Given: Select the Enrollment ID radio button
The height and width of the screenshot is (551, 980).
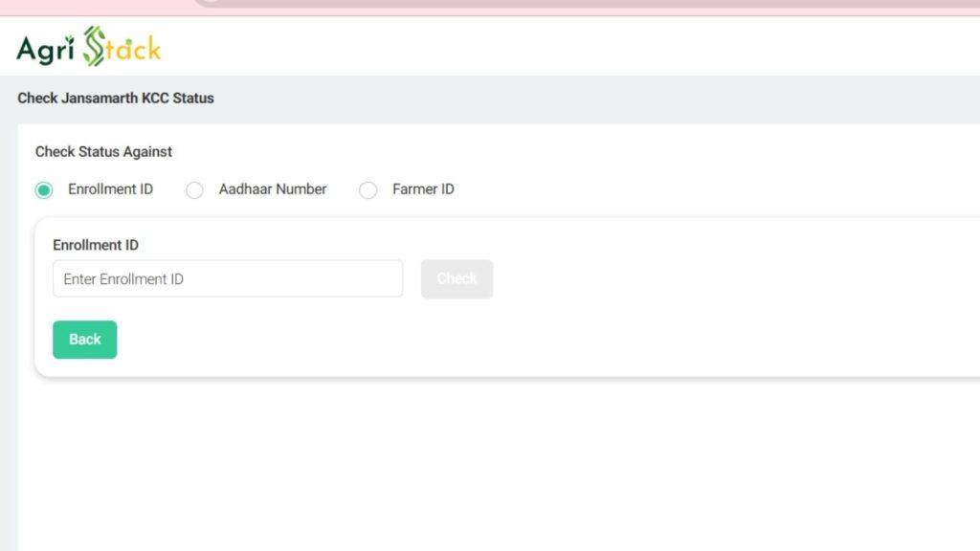Looking at the screenshot, I should coord(44,190).
